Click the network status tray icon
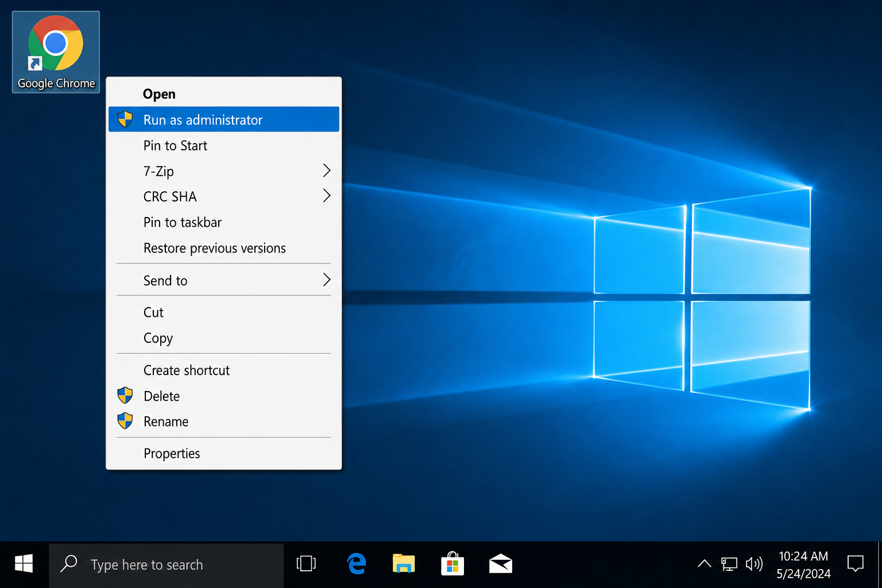The image size is (882, 588). point(729,564)
